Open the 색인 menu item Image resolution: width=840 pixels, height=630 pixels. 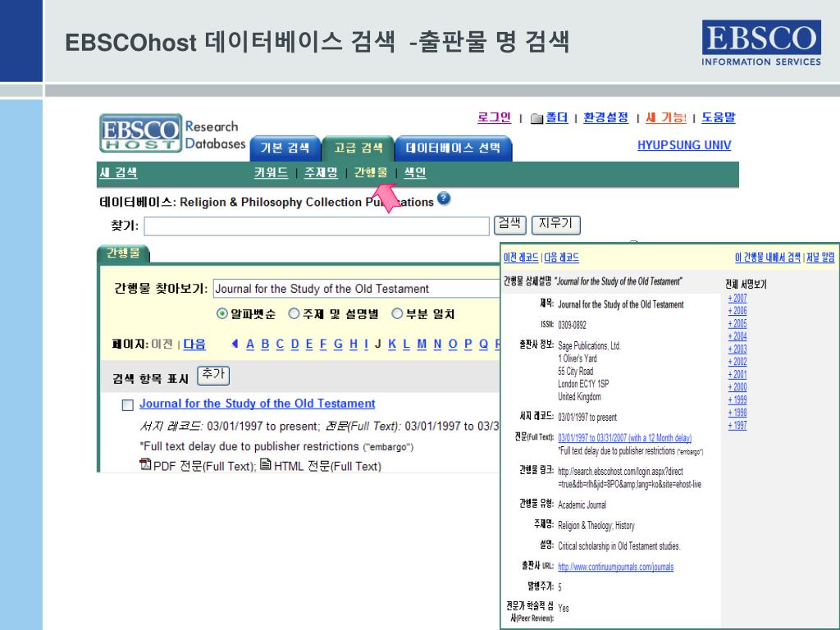414,172
